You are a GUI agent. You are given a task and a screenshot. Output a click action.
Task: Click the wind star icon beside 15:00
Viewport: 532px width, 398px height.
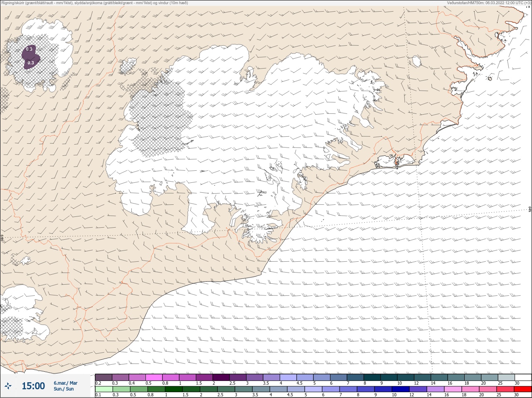click(8, 386)
